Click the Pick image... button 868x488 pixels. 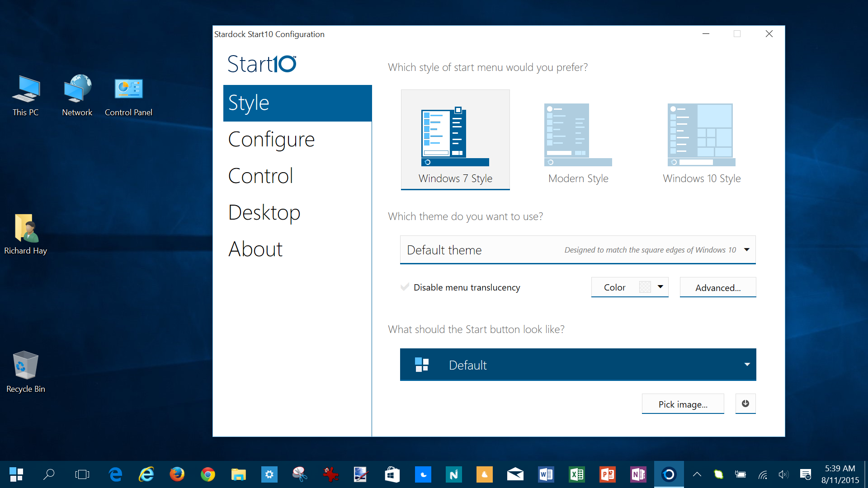click(683, 404)
